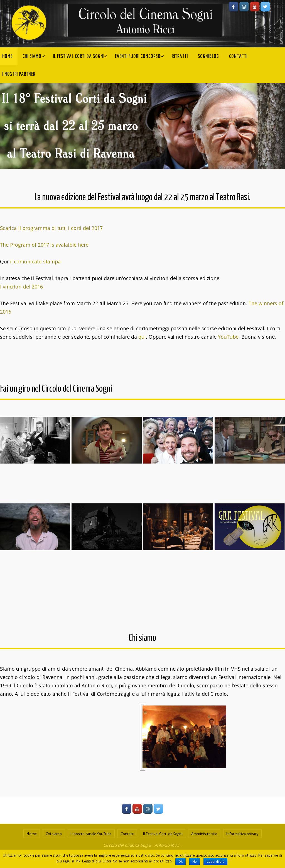
Task: Open Twitter icon in top header
Action: point(265,6)
